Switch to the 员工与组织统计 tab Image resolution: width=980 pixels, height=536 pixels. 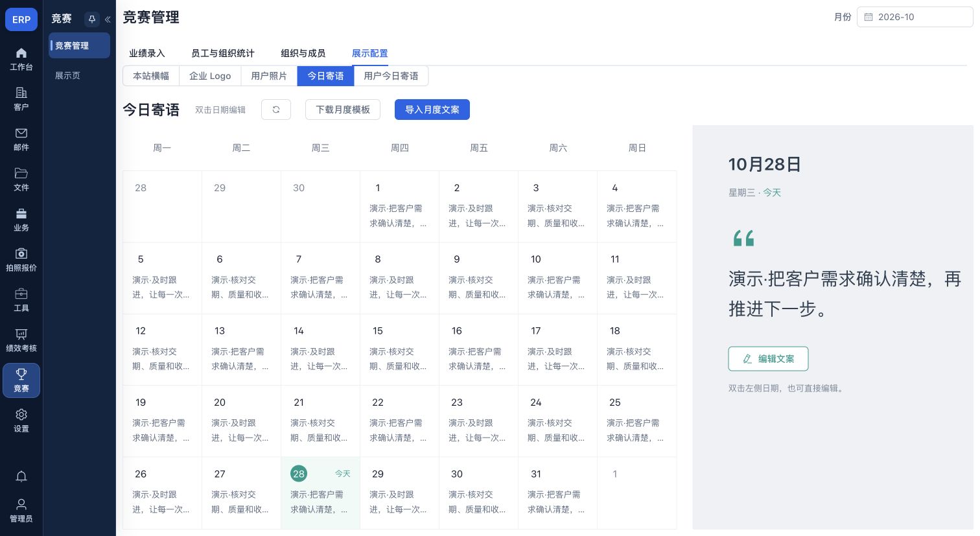[x=223, y=53]
